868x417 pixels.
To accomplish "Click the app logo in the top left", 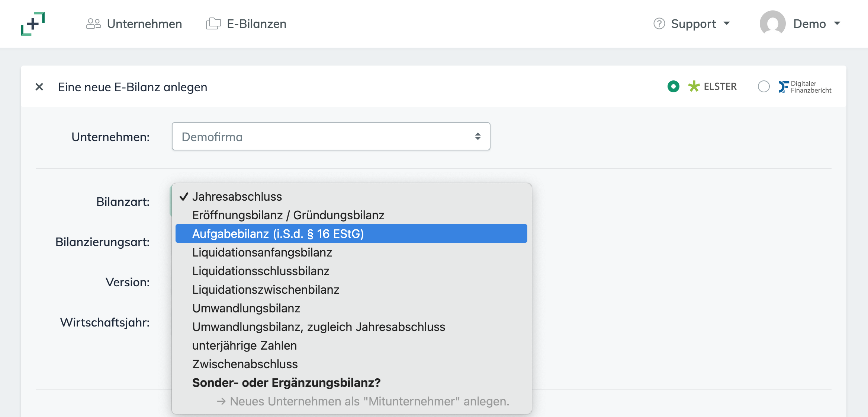I will pyautogui.click(x=33, y=24).
